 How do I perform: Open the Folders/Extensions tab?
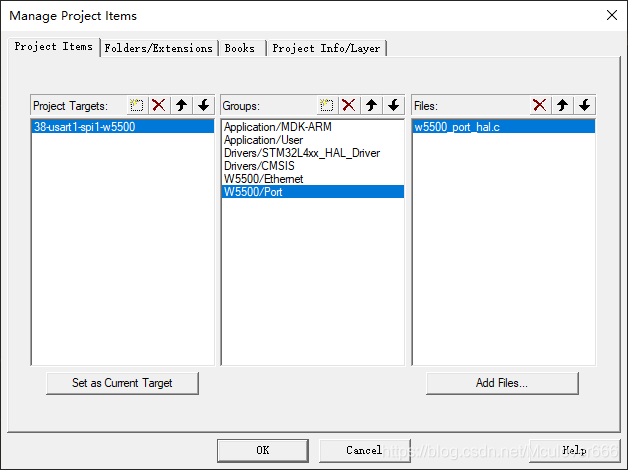pyautogui.click(x=159, y=48)
